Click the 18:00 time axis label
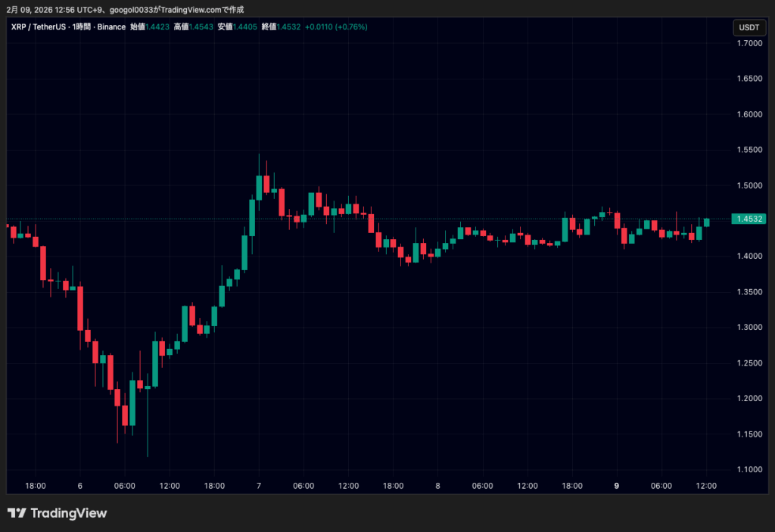Image resolution: width=775 pixels, height=532 pixels. click(35, 487)
